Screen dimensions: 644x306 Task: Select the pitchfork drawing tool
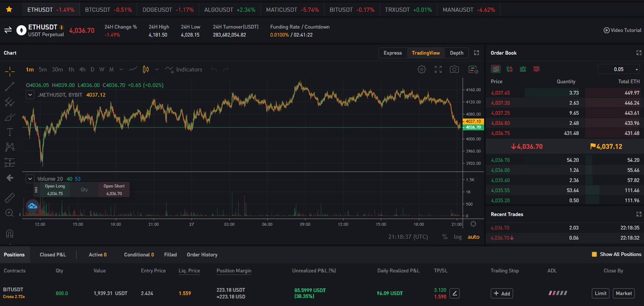tap(10, 101)
